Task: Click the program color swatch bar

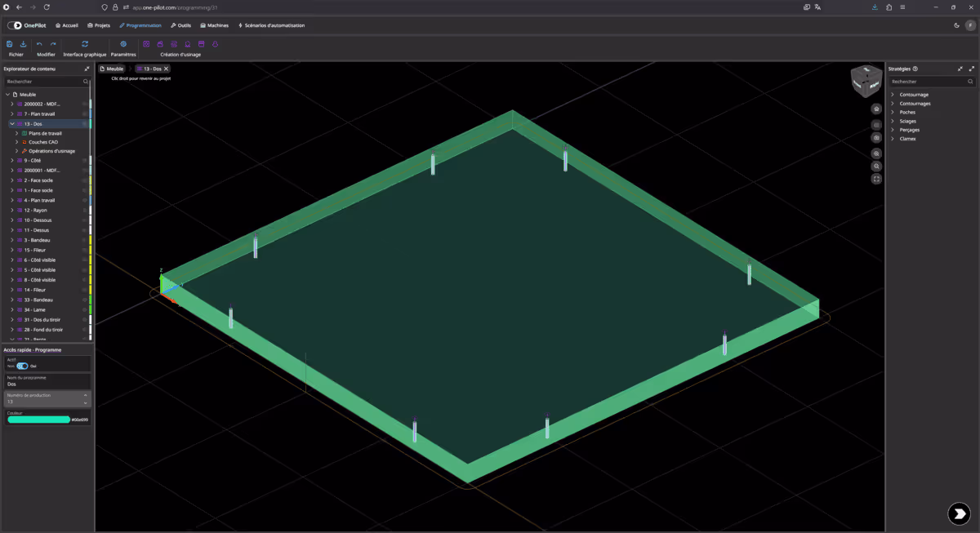Action: pyautogui.click(x=38, y=420)
